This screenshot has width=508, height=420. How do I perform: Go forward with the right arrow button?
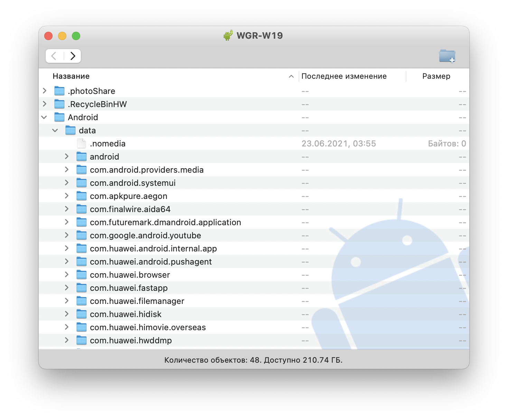coord(73,56)
